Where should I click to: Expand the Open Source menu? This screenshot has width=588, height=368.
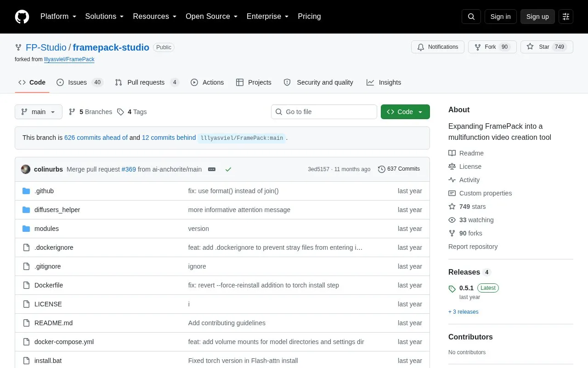click(x=212, y=17)
